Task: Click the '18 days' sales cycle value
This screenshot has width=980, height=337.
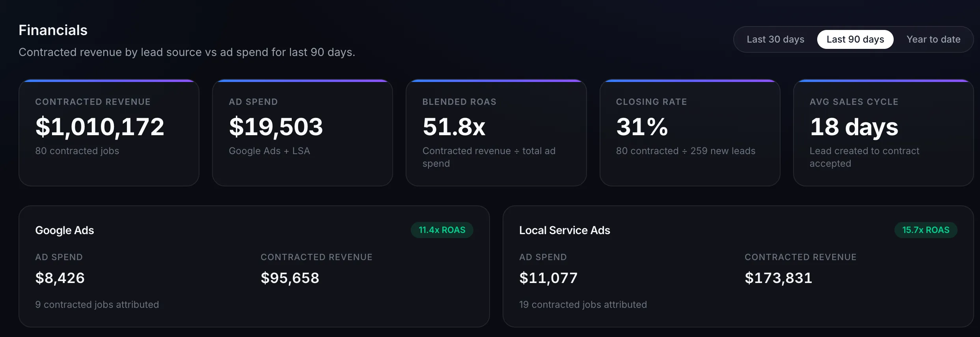Action: [854, 127]
